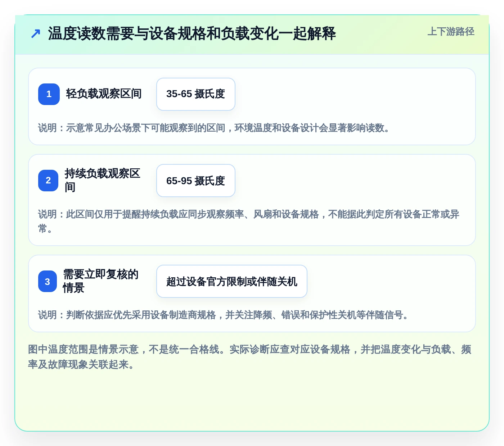Click the heading 持续负载观察区间
504x446 pixels.
(x=103, y=180)
